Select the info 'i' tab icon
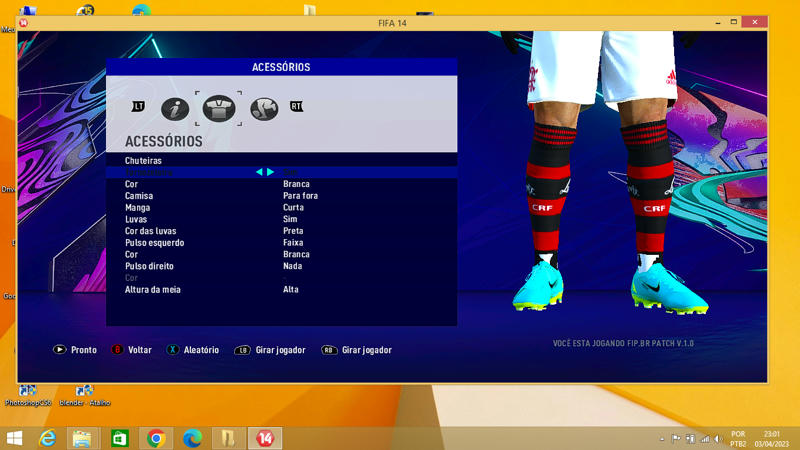This screenshot has height=450, width=800. [x=175, y=109]
